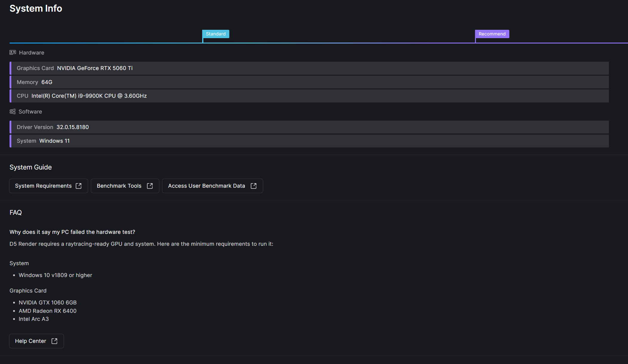
Task: Click external link icon beside System Requirements
Action: [79, 186]
